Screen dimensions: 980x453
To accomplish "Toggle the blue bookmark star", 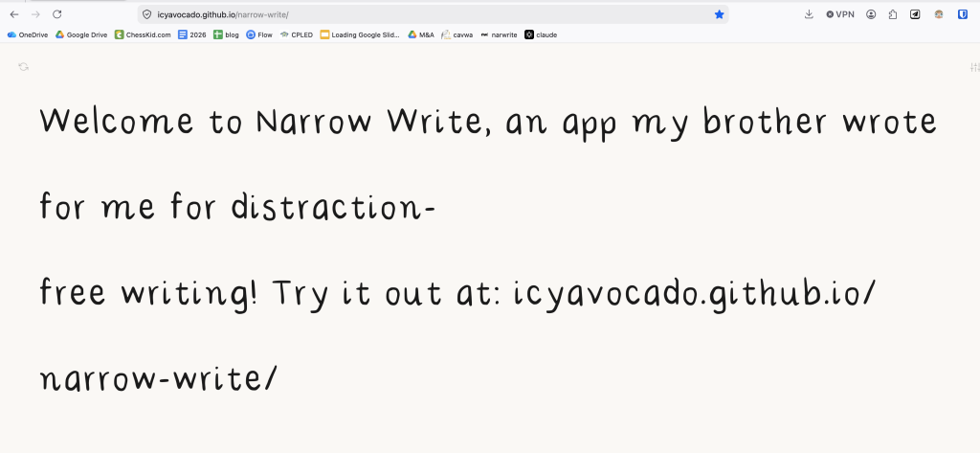I will click(720, 14).
